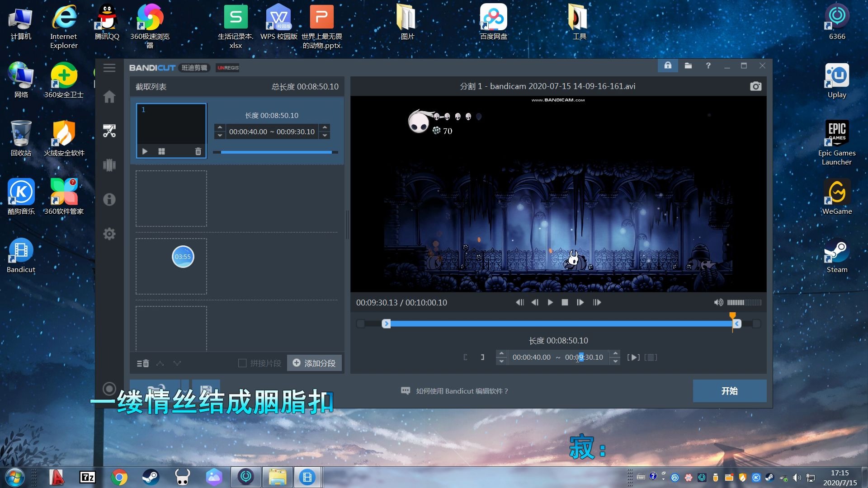Open Bandicut settings gear
The height and width of the screenshot is (488, 868).
[x=109, y=234]
